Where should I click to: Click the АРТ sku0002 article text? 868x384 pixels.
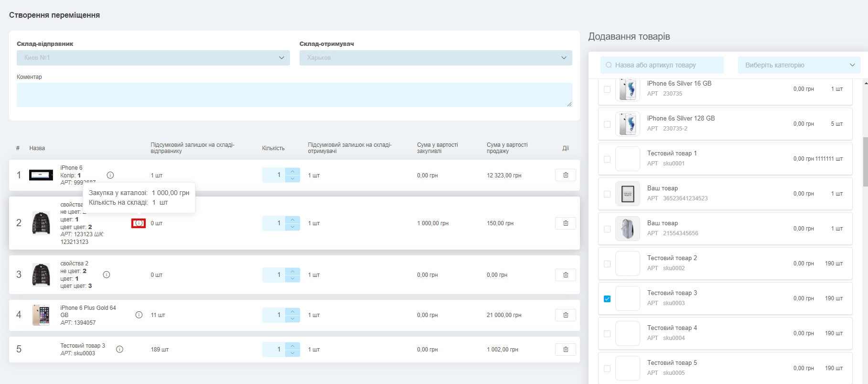tap(666, 268)
